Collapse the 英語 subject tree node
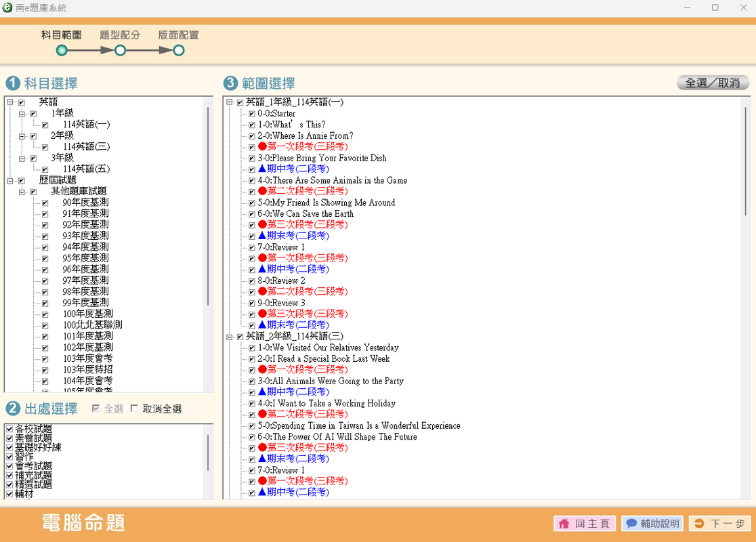 click(10, 102)
